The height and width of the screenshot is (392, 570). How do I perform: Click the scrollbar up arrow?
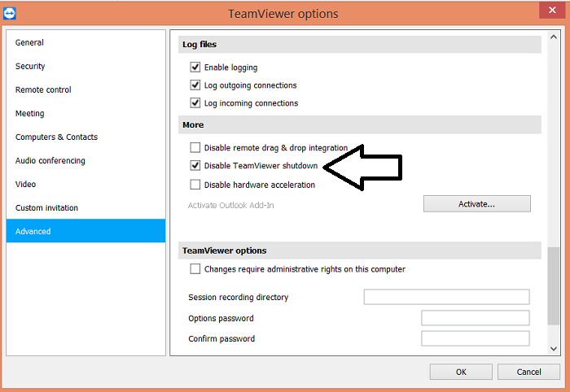click(x=553, y=37)
